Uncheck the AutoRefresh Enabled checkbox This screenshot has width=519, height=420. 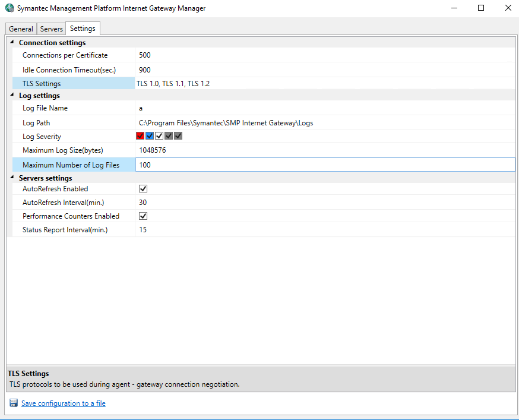pyautogui.click(x=143, y=189)
